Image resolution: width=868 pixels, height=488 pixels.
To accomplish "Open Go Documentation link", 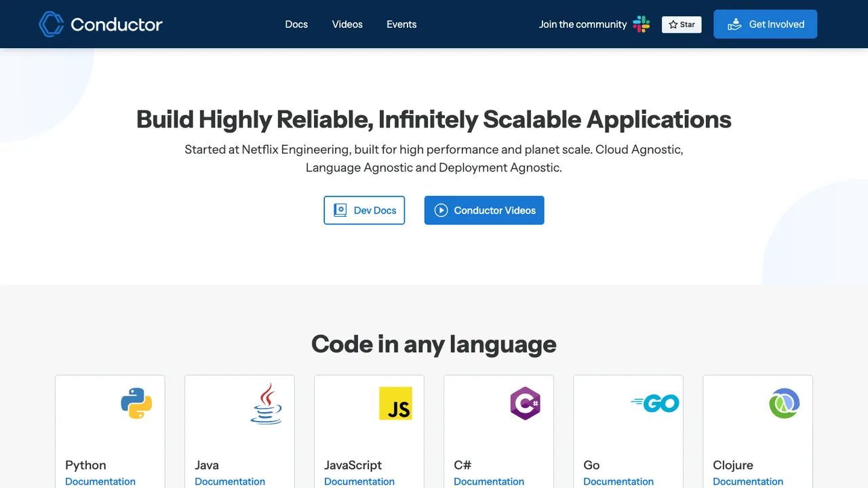I will 618,482.
